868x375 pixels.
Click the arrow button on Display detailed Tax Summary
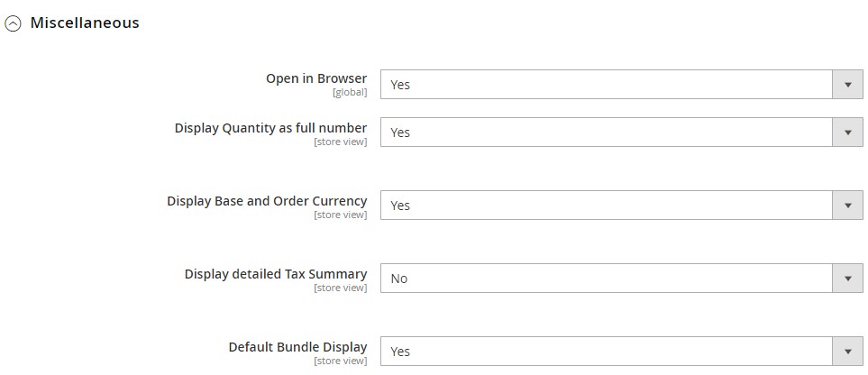point(847,279)
